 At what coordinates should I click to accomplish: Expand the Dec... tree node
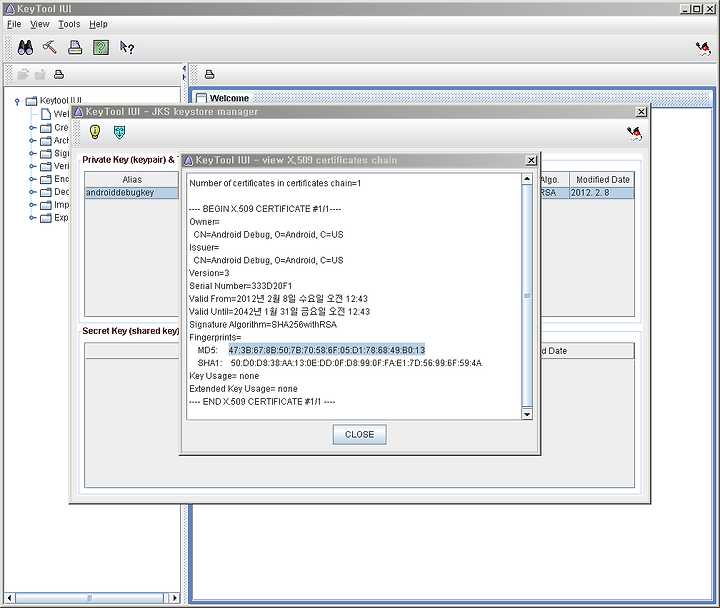(32, 192)
